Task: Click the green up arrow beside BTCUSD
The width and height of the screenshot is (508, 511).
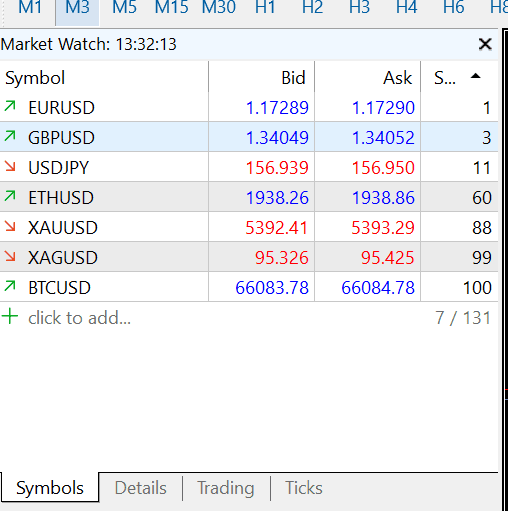Action: point(10,286)
